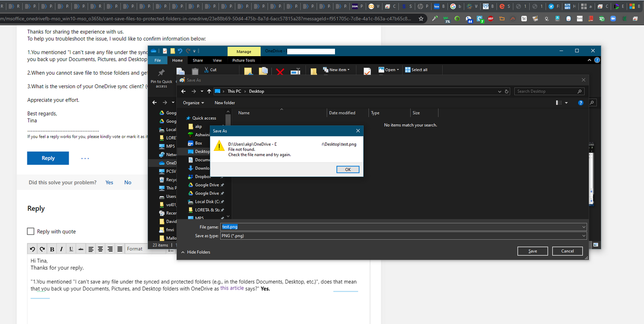Click the blue Reply button on forum page
Image resolution: width=644 pixels, height=324 pixels.
click(x=48, y=158)
